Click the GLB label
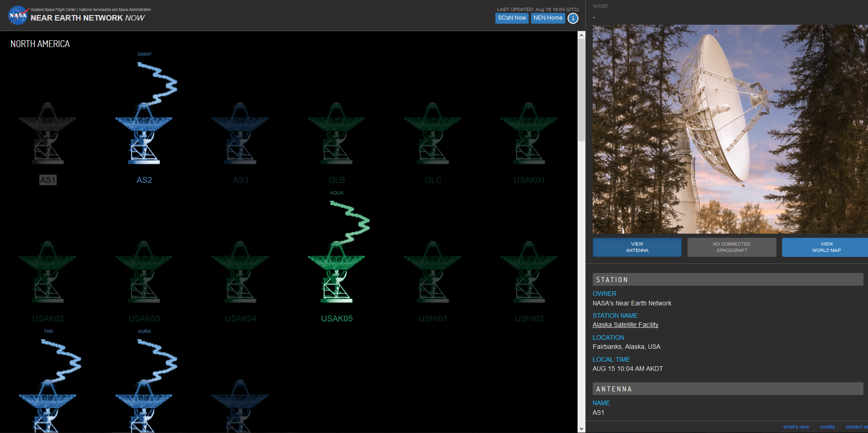The image size is (868, 433). pyautogui.click(x=337, y=180)
